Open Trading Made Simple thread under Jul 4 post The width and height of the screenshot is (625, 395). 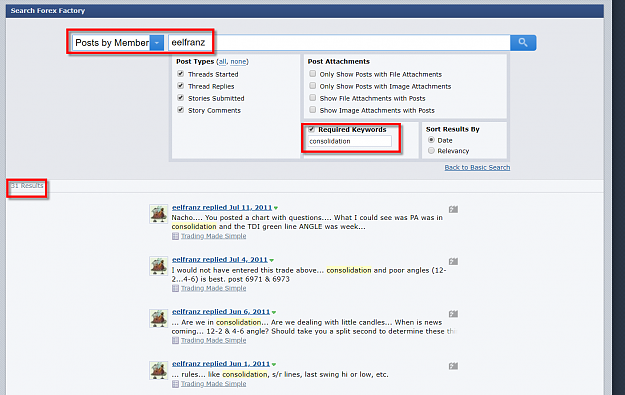tap(213, 288)
